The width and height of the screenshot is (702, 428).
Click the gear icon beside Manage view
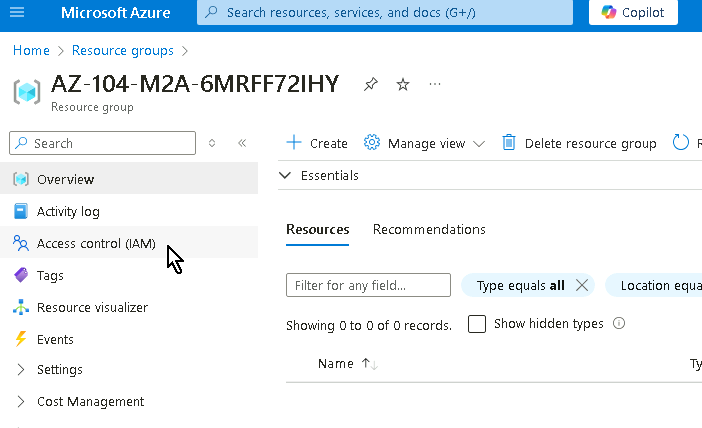click(x=372, y=143)
